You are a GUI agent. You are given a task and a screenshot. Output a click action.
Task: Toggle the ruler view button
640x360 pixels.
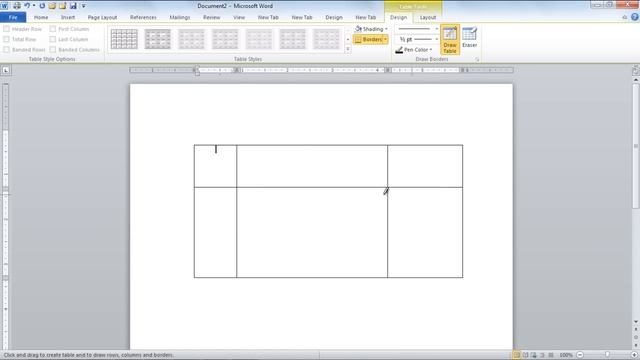(x=636, y=70)
